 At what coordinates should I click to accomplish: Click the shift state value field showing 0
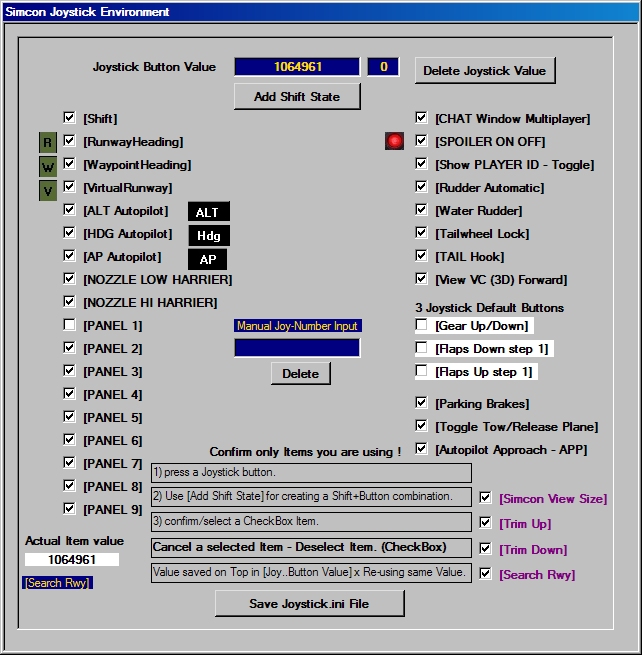click(x=383, y=67)
